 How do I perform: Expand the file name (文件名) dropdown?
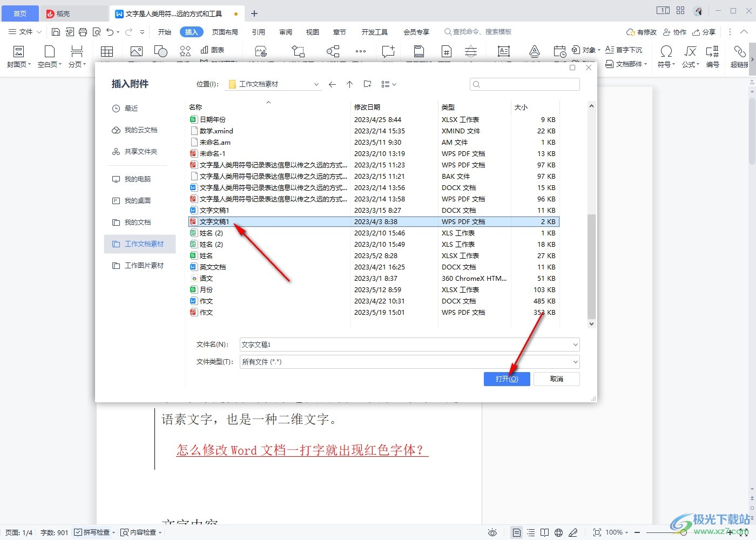click(575, 345)
